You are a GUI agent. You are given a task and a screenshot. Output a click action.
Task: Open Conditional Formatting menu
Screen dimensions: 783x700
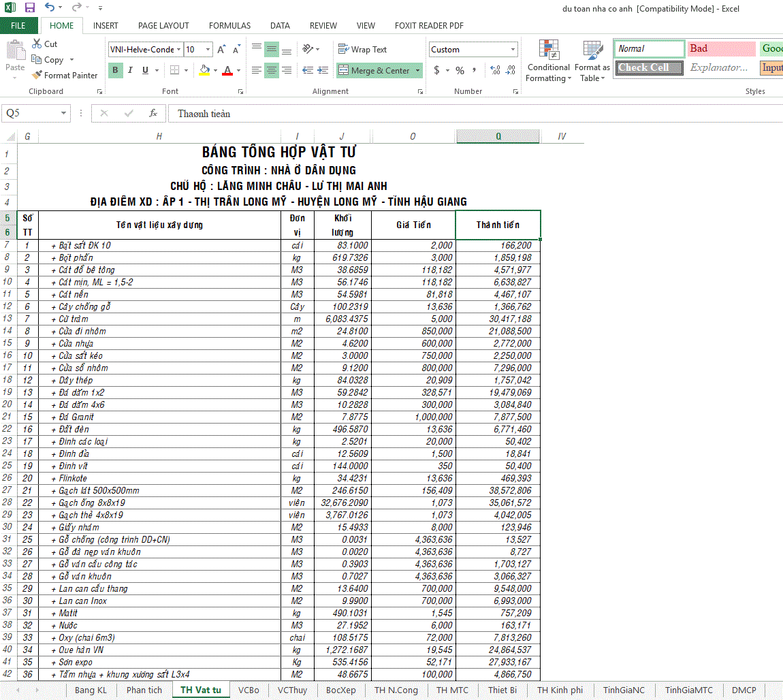click(548, 61)
